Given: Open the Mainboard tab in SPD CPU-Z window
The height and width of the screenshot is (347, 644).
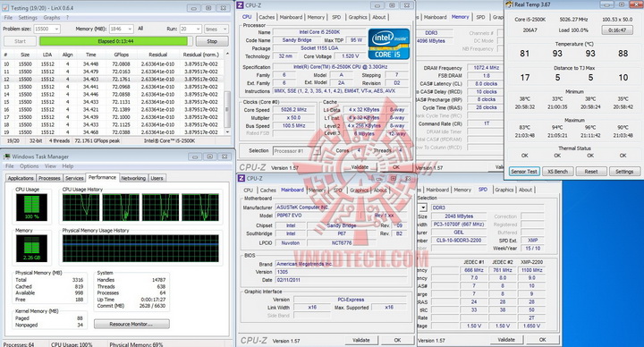Looking at the screenshot, I should pos(437,190).
